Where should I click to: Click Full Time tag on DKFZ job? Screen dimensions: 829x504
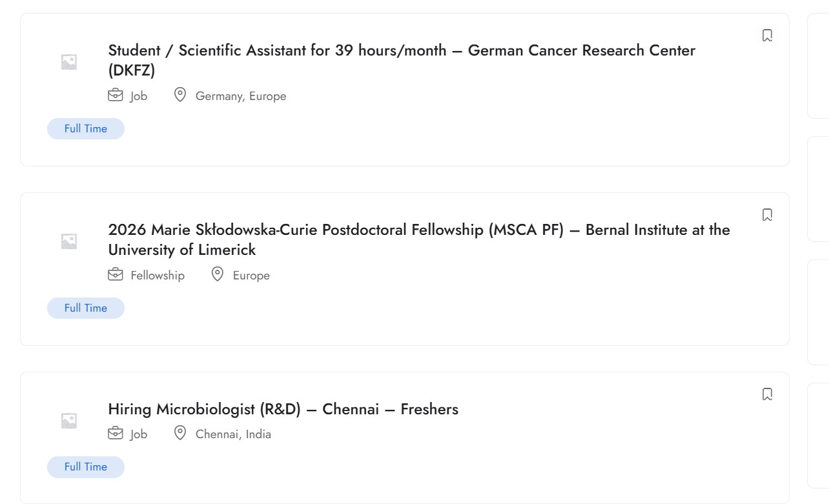point(86,129)
